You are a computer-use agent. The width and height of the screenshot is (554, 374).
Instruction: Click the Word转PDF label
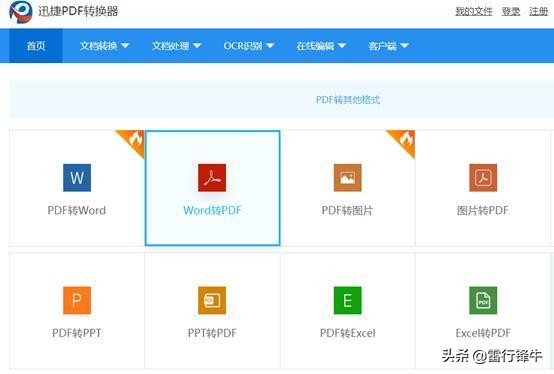(212, 210)
